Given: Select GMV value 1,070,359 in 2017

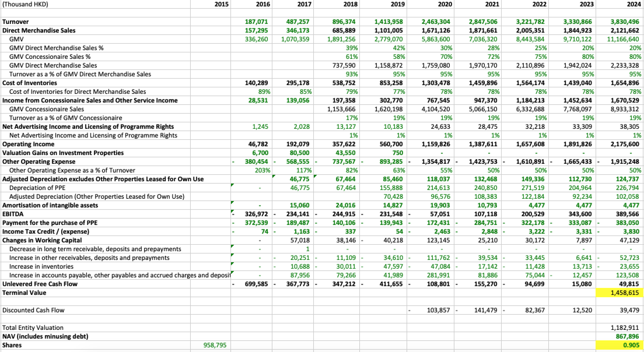Looking at the screenshot, I should 295,39.
